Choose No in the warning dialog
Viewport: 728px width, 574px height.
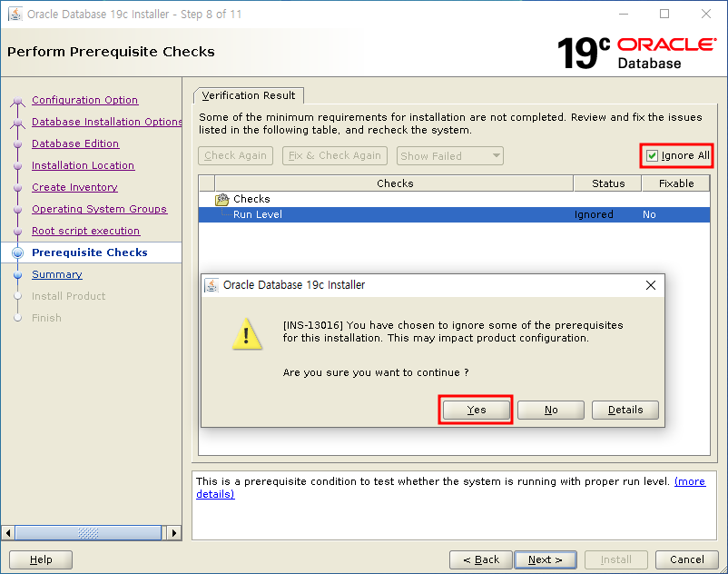point(551,410)
